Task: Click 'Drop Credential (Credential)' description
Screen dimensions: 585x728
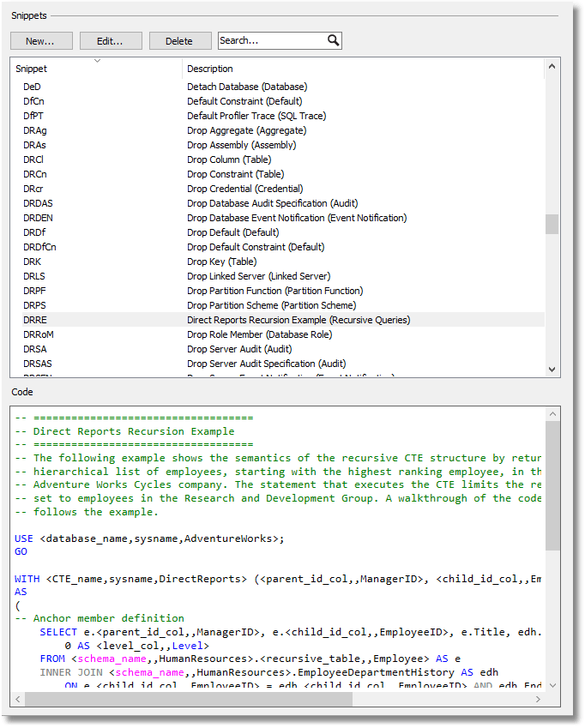Action: [244, 189]
